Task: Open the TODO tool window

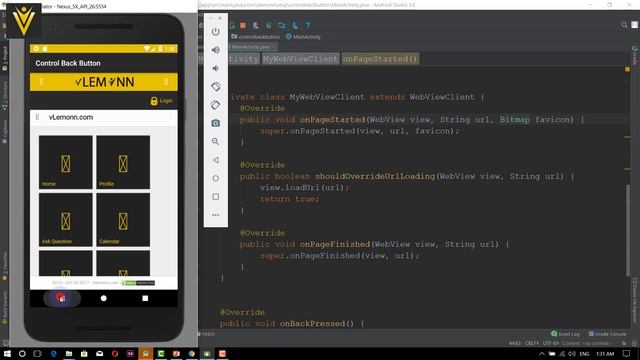Action: pyautogui.click(x=207, y=334)
